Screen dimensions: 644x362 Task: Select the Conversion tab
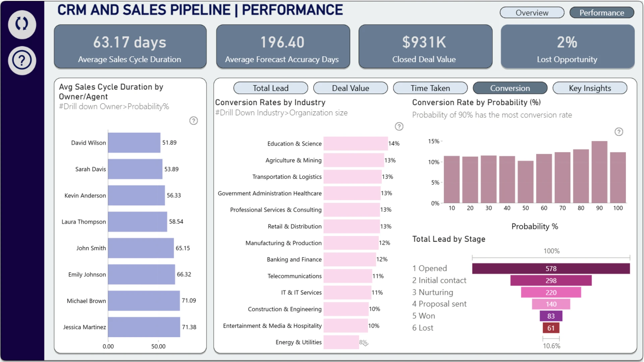tap(510, 88)
